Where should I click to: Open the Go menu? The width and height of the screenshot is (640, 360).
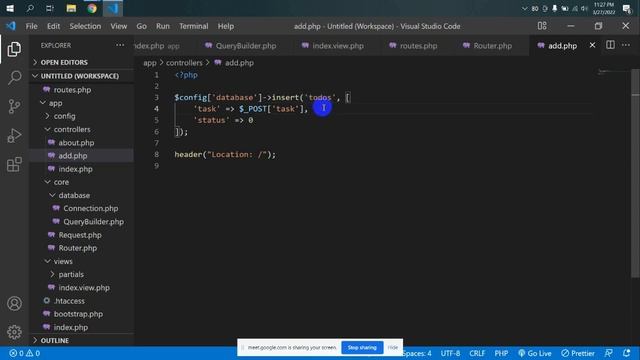click(x=141, y=26)
